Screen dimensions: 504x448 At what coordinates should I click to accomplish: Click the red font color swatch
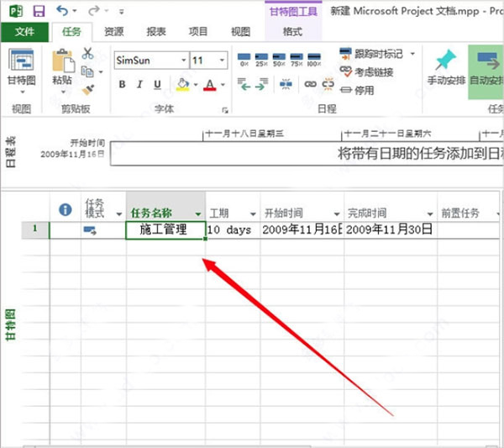pos(209,85)
